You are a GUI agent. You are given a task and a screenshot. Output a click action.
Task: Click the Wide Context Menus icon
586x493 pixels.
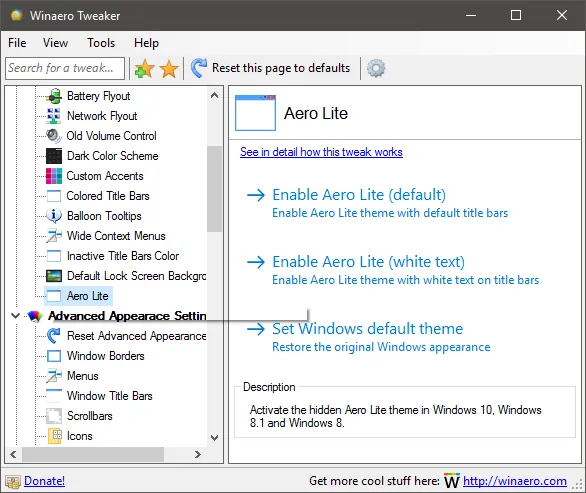[54, 236]
